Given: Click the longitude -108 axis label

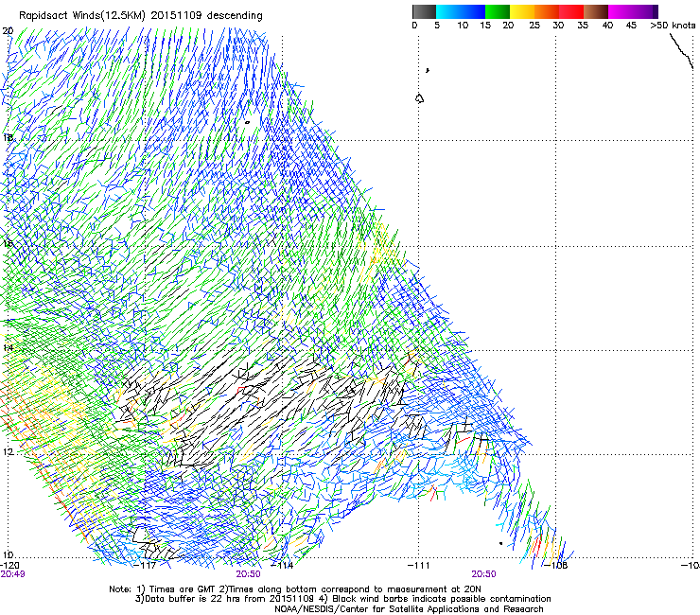Looking at the screenshot, I should (556, 566).
